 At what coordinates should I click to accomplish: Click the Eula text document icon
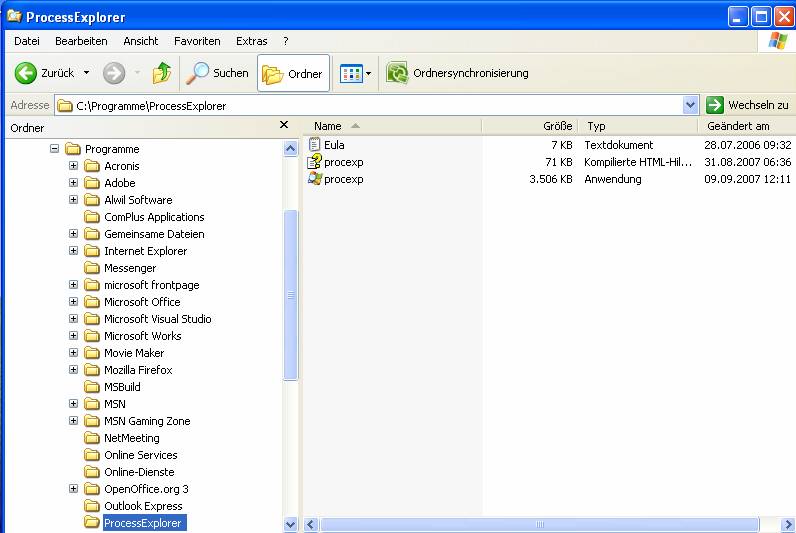(315, 145)
